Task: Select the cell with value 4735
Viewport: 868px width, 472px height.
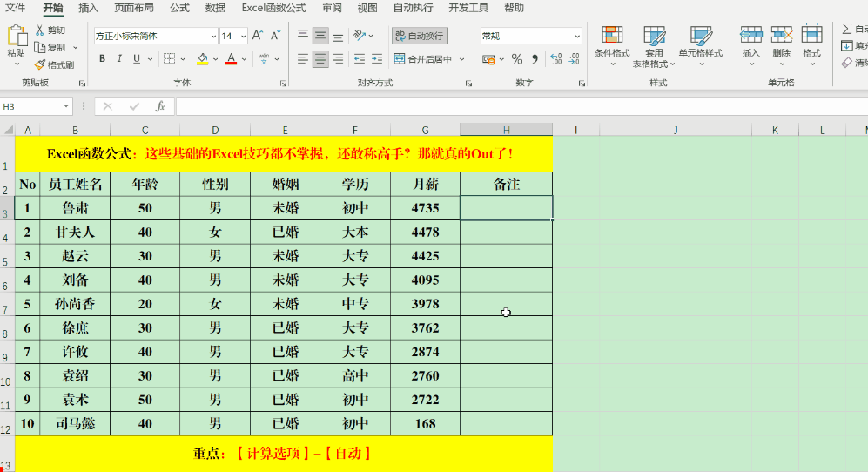Action: pyautogui.click(x=425, y=208)
